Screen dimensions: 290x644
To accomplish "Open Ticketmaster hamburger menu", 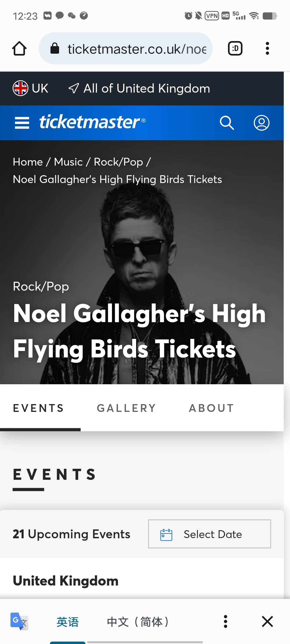I will (x=22, y=123).
